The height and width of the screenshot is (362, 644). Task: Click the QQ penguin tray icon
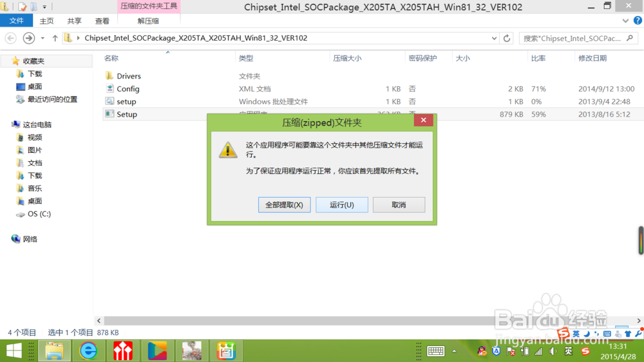[482, 351]
